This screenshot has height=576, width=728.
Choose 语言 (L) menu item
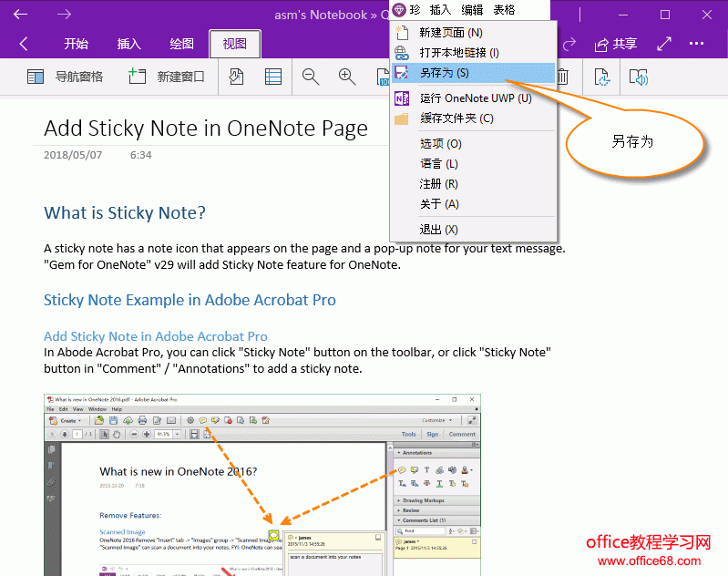click(x=473, y=164)
